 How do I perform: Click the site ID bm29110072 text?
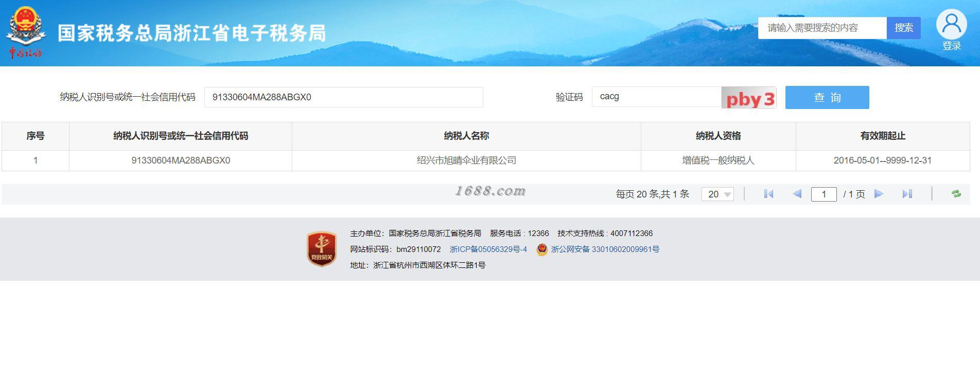tap(418, 249)
